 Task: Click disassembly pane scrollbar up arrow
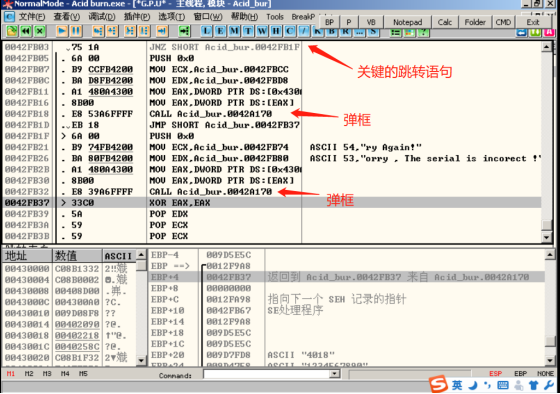click(x=546, y=47)
